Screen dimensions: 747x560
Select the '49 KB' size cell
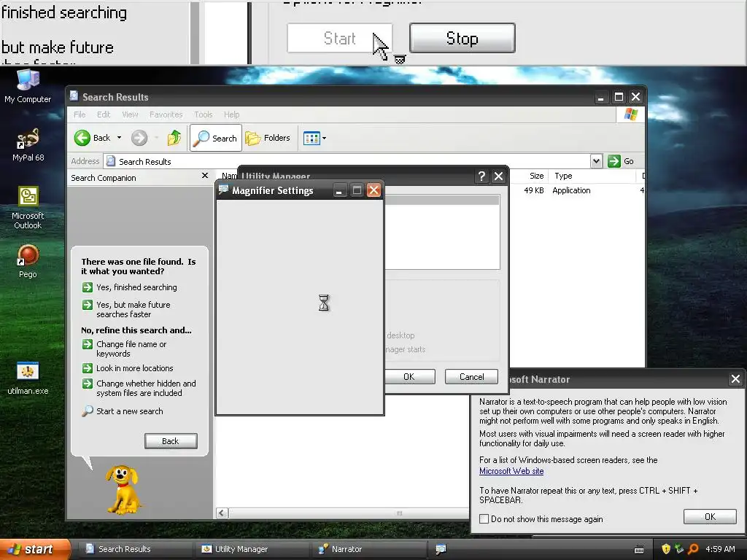533,190
